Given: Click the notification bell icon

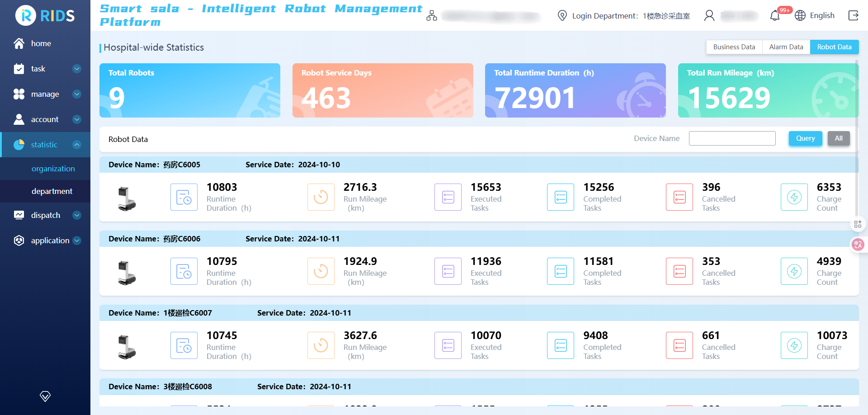Looking at the screenshot, I should coord(775,16).
